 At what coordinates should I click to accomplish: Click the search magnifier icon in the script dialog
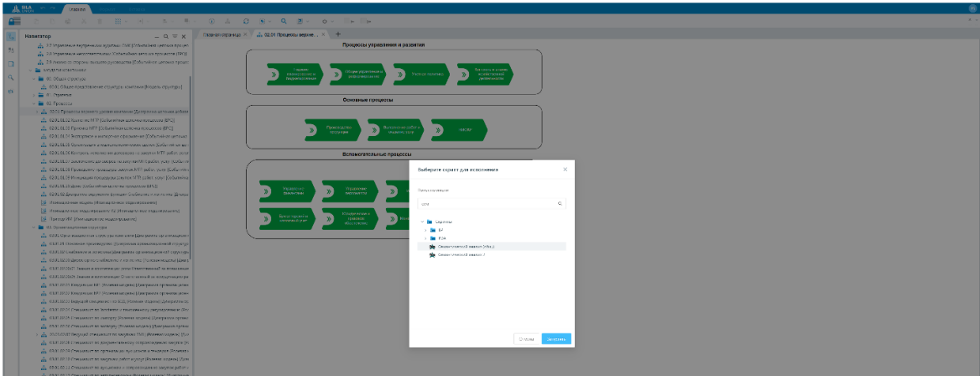(560, 204)
